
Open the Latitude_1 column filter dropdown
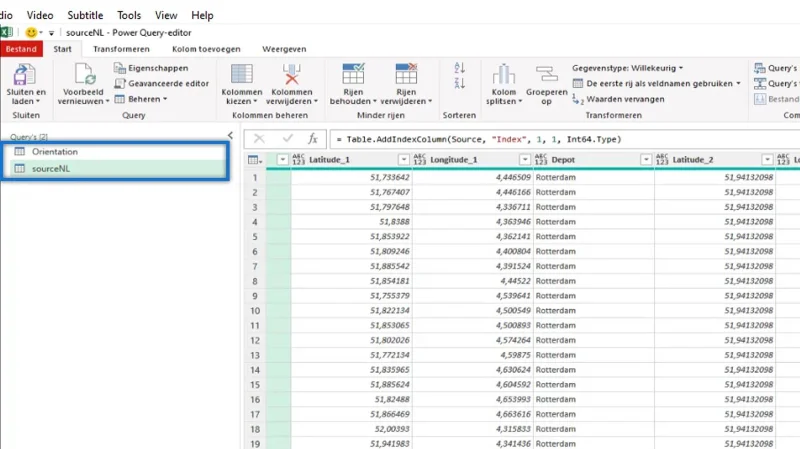pyautogui.click(x=404, y=160)
